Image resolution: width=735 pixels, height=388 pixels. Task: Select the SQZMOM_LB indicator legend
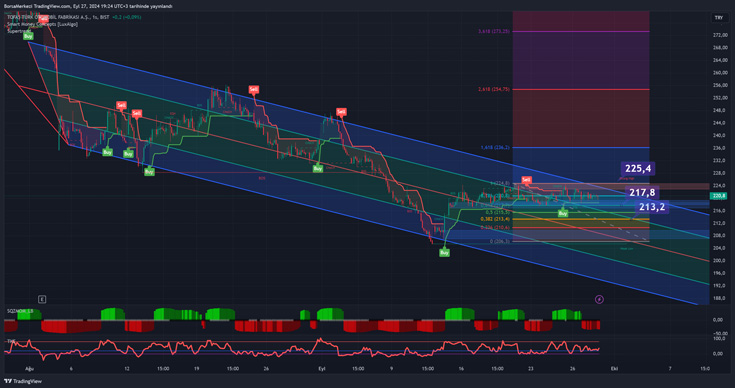[20, 311]
